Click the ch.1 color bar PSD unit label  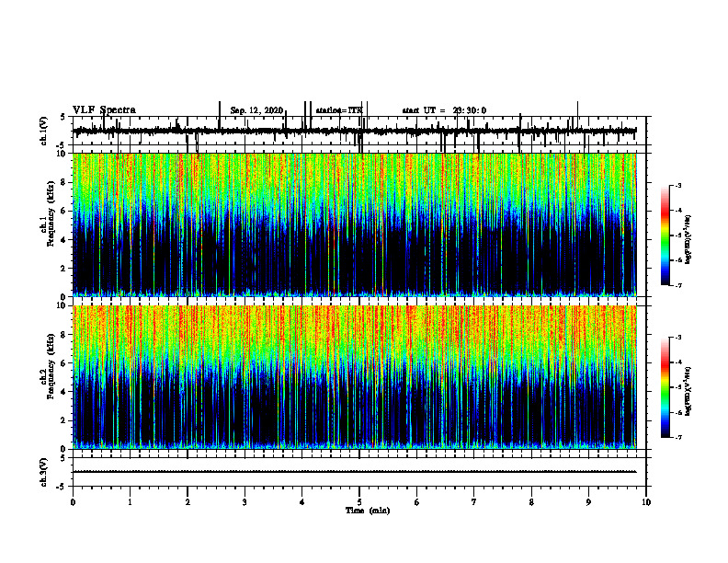[688, 239]
